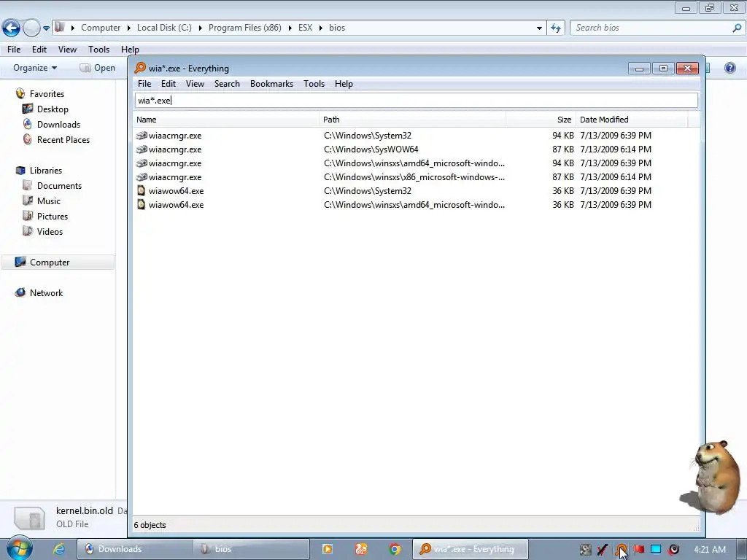Screen dimensions: 747x560
Task: Click Local Disk (C:) breadcrumb
Action: point(164,28)
